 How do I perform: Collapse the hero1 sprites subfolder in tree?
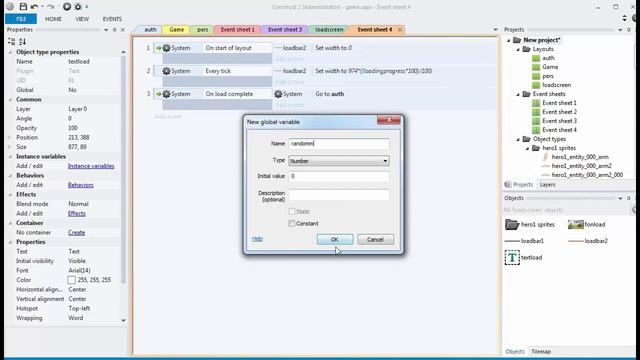[x=527, y=148]
